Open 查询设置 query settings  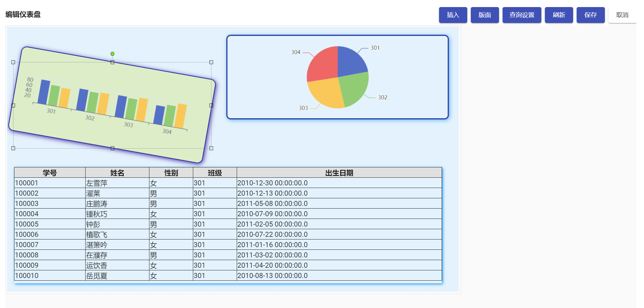click(522, 15)
